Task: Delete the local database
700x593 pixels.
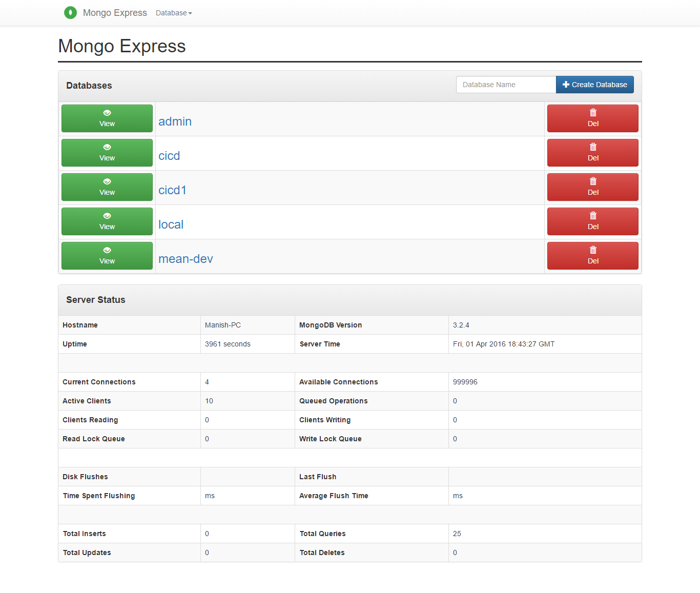Action: (592, 221)
